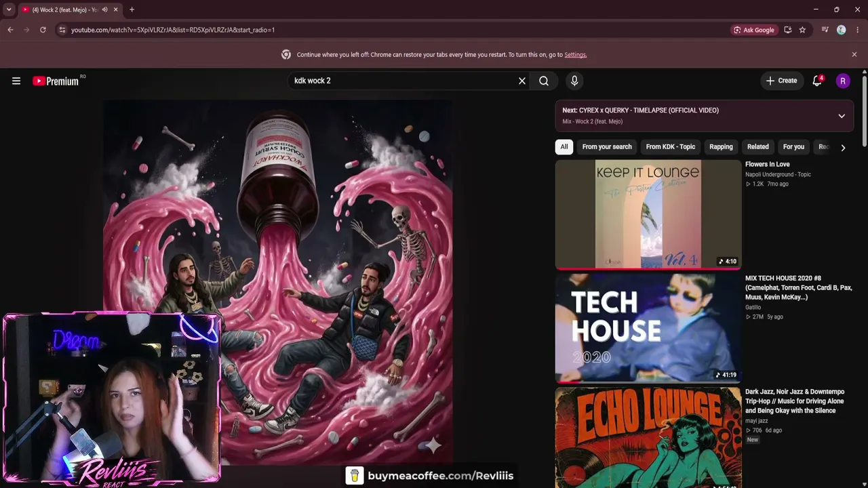Select the Related filter chip
868x488 pixels.
click(758, 146)
